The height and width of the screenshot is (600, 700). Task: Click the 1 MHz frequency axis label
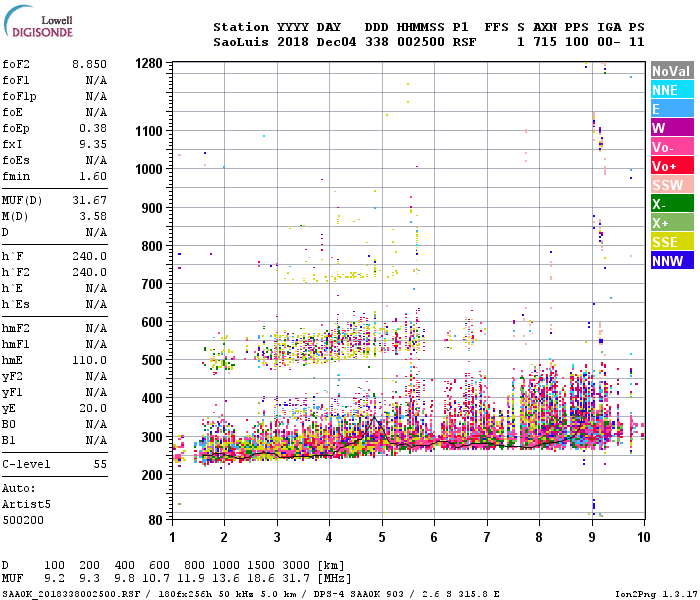[172, 537]
